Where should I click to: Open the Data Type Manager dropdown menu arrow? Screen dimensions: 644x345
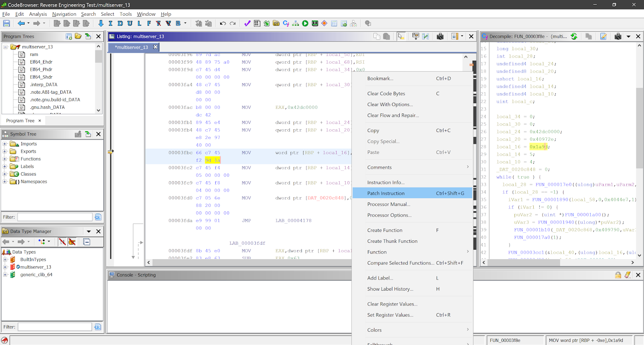point(89,231)
